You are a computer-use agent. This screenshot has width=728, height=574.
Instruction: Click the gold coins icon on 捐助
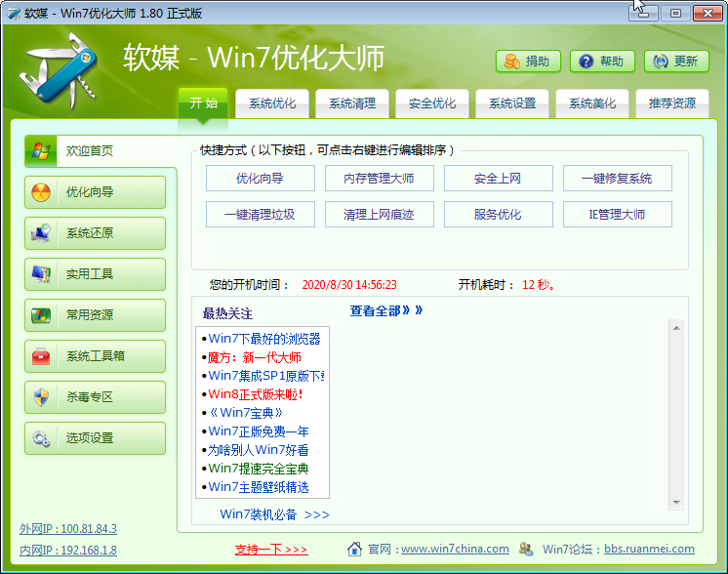(512, 61)
